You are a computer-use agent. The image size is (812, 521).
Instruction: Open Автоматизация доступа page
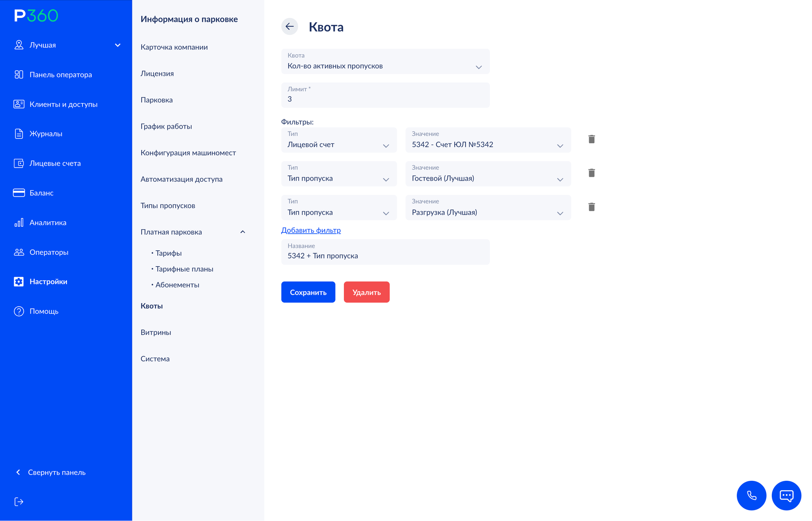click(181, 179)
